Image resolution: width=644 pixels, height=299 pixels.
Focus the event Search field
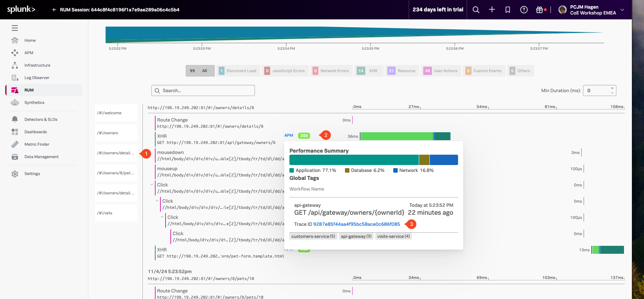tap(203, 90)
